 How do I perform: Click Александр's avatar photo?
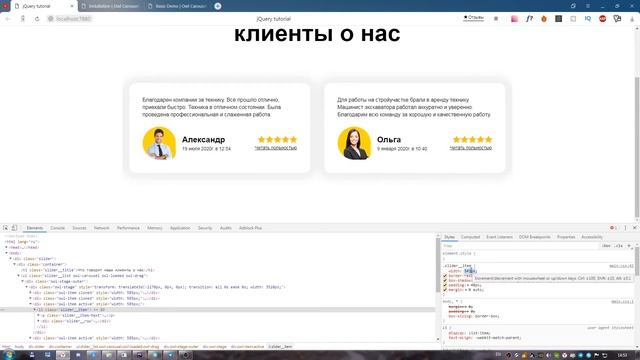point(159,143)
